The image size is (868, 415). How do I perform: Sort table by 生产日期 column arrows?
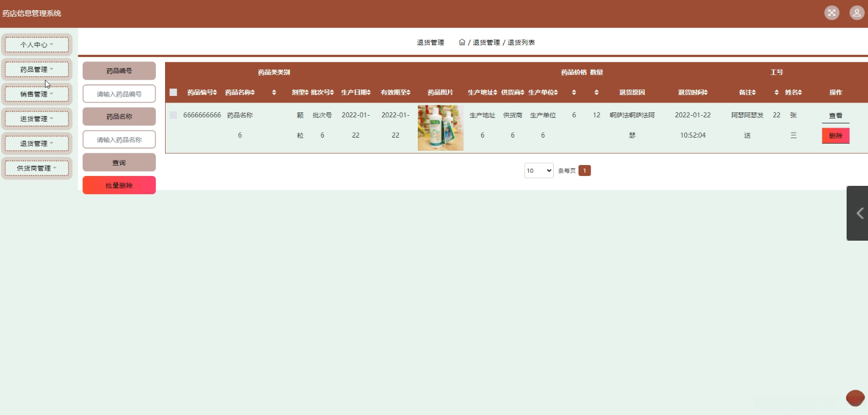tap(369, 93)
